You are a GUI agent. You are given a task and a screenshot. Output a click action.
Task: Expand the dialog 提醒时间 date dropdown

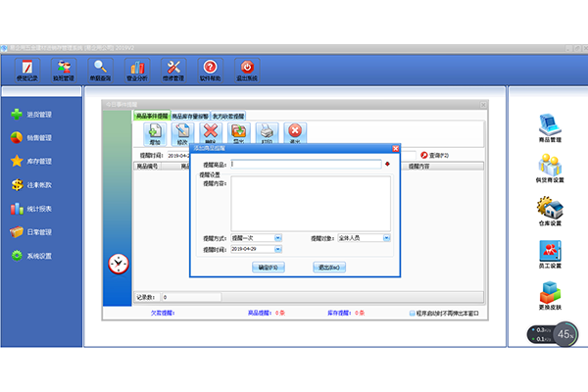(278, 249)
